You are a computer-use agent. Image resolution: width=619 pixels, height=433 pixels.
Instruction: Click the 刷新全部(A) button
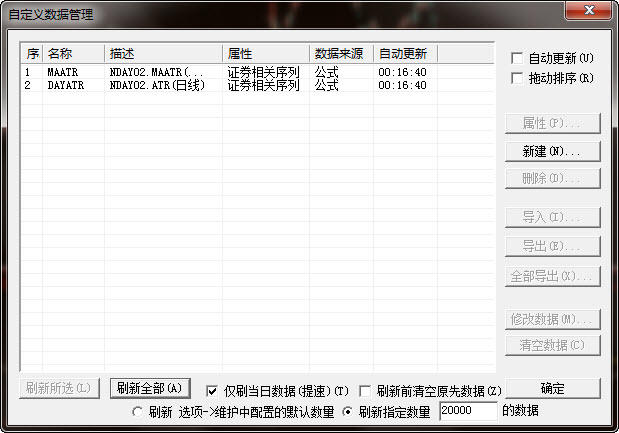click(149, 389)
